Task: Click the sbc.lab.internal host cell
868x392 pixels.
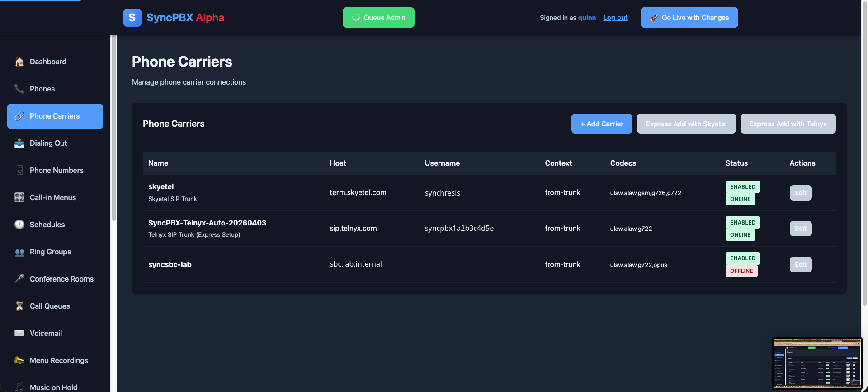Action: [x=356, y=264]
